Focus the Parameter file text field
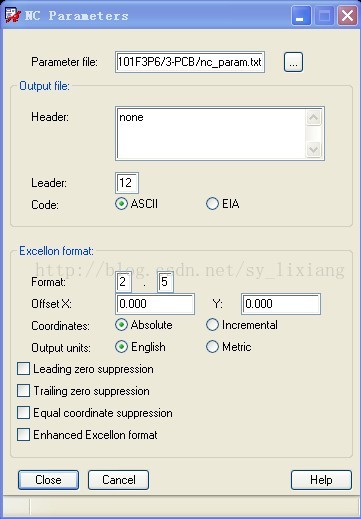 click(190, 62)
